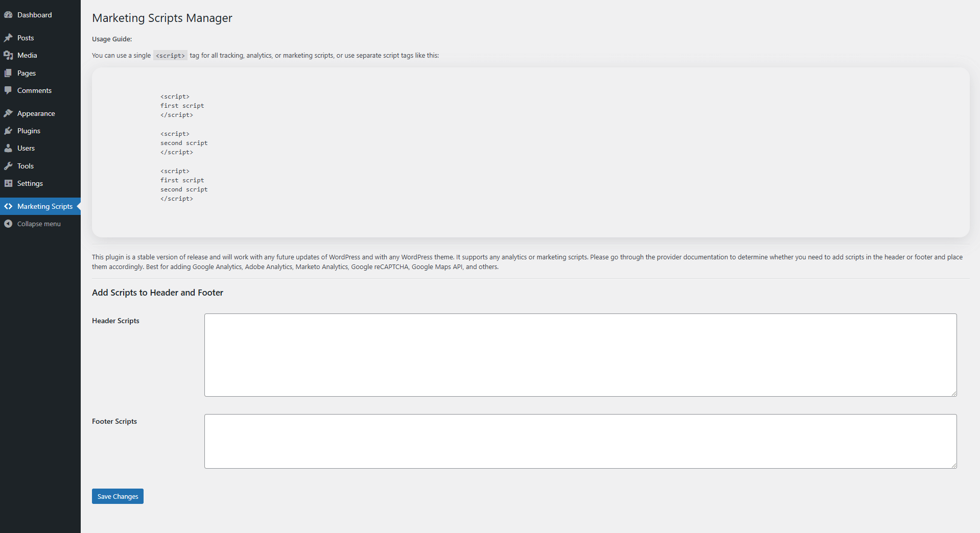Focus the Header Scripts text area
This screenshot has height=533, width=980.
tap(580, 355)
